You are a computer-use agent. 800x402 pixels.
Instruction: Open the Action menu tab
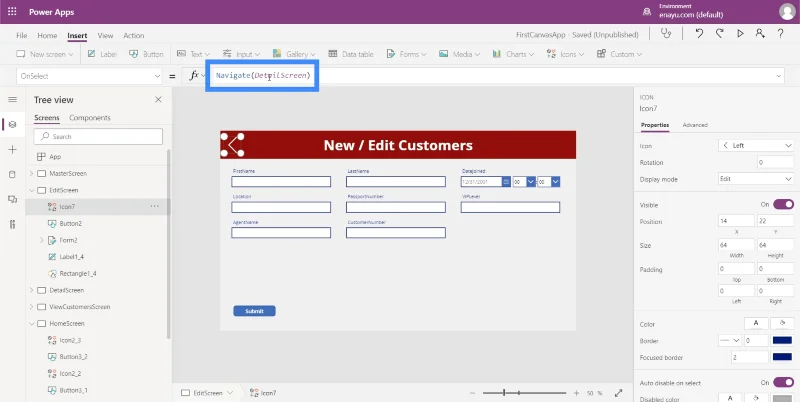click(x=134, y=36)
